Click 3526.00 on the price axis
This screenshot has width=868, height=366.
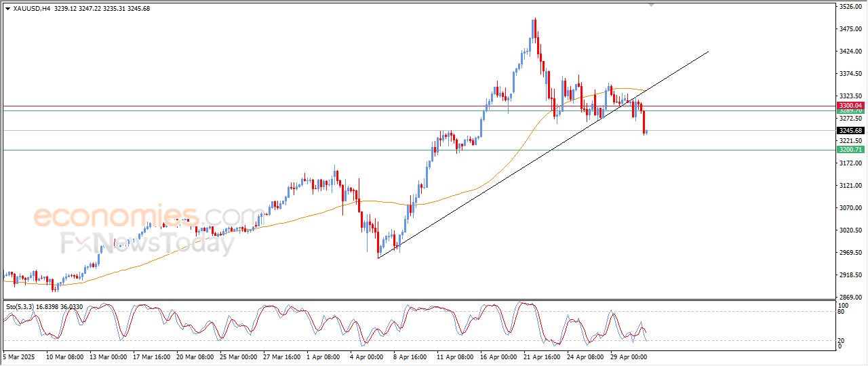(849, 7)
